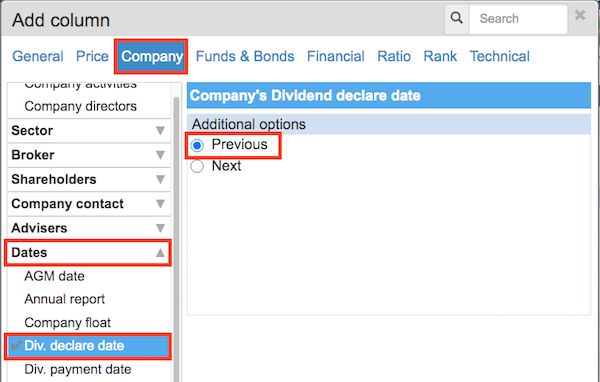This screenshot has width=600, height=382.
Task: Click the magnifying glass search icon
Action: [x=457, y=18]
